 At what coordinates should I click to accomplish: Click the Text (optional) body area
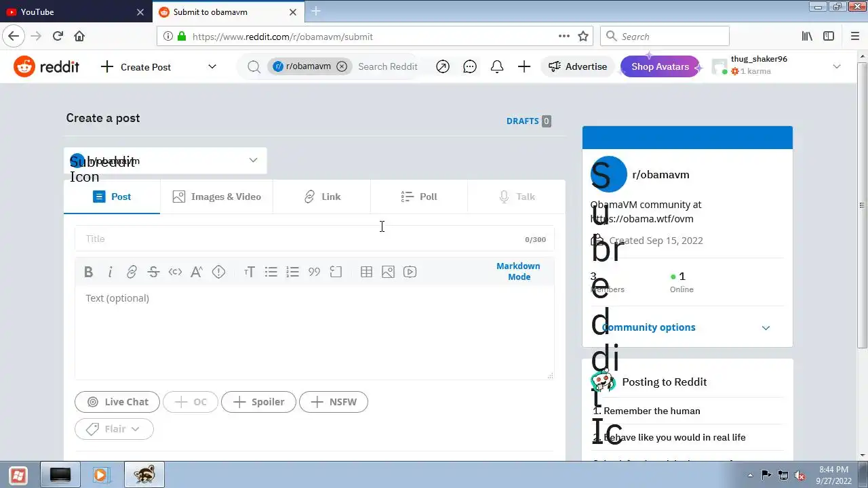pos(314,332)
